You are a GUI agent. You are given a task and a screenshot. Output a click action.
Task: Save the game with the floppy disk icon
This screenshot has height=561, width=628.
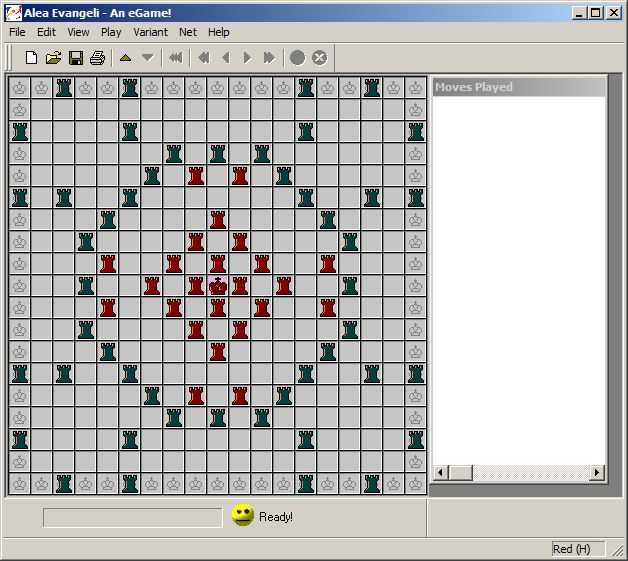[x=76, y=58]
